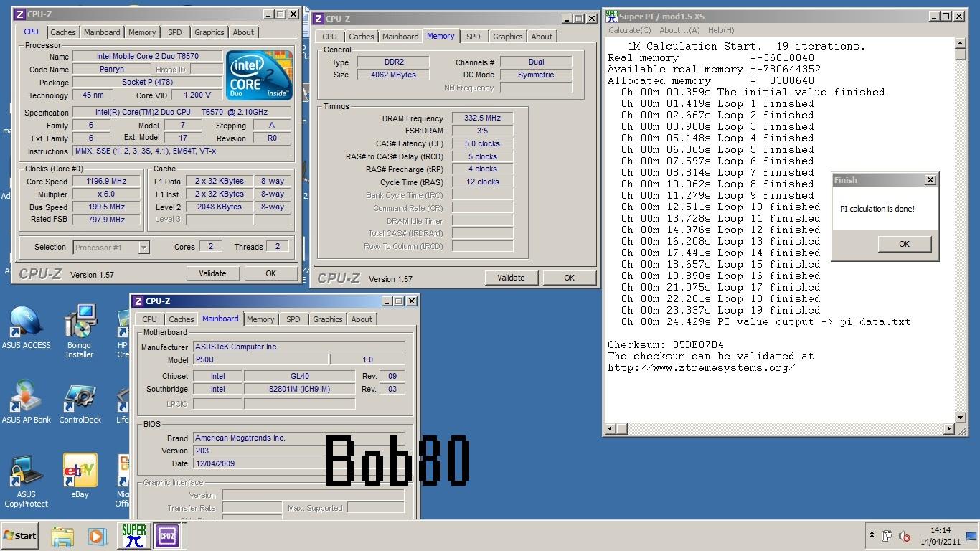Open ASUS AP Bank desktop icon
The width and height of the screenshot is (980, 551).
click(x=26, y=402)
